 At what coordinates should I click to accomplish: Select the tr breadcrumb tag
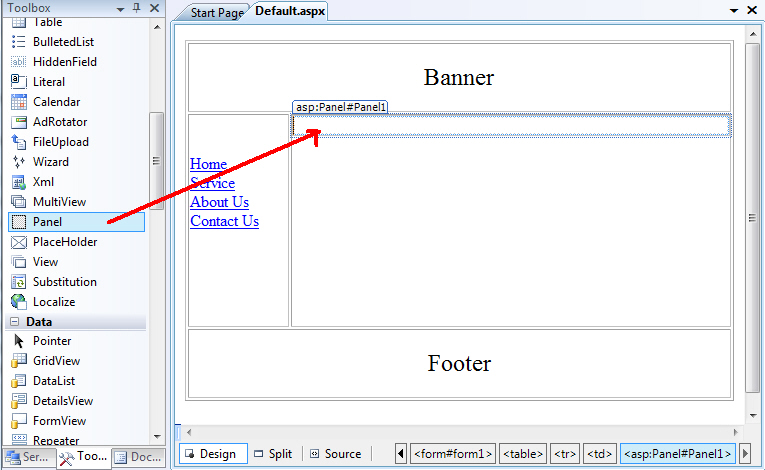565,454
